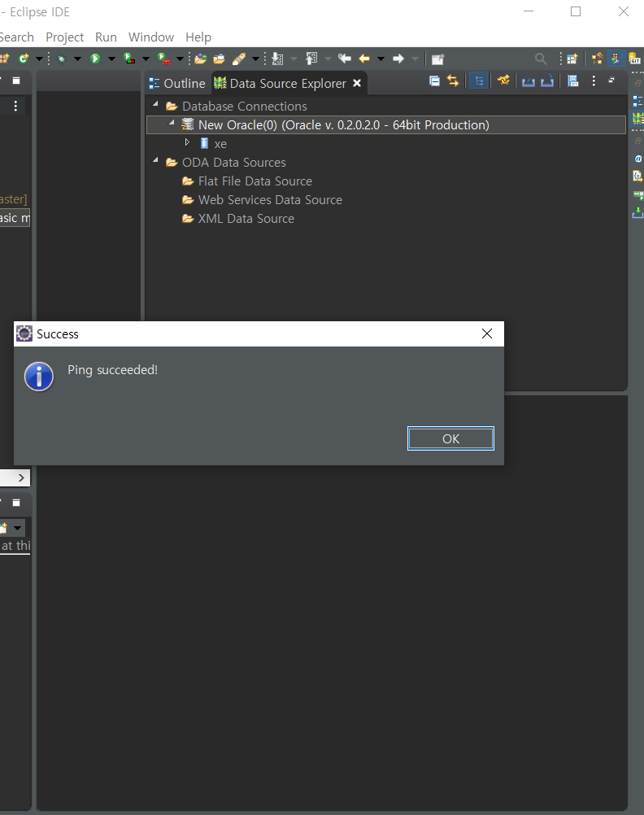Click New Connection Profile icon
The width and height of the screenshot is (644, 815).
point(503,81)
